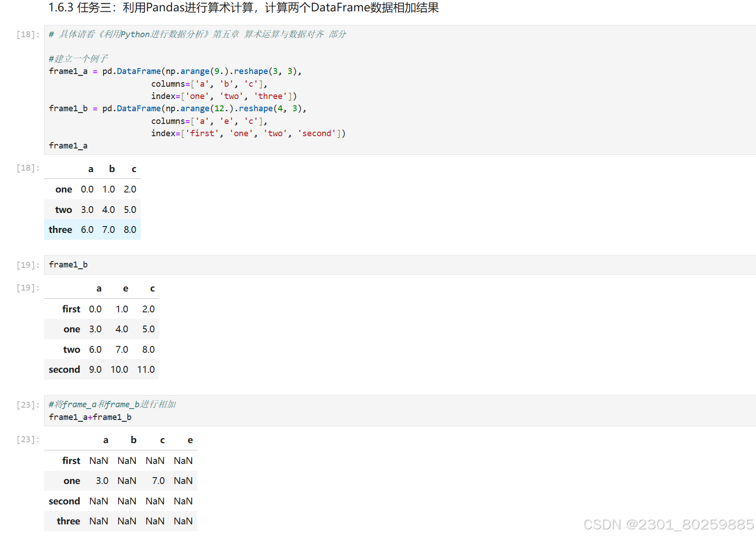Click value 0.0 in frame1_b table's "first" row
Image resolution: width=756 pixels, height=538 pixels.
tap(95, 309)
